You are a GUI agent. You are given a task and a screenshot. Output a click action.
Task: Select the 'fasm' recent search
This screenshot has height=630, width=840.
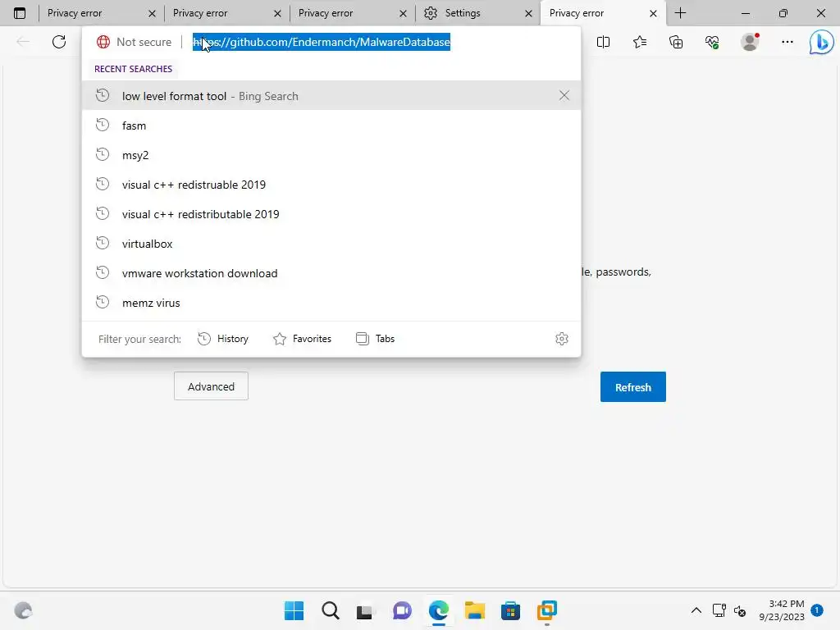click(x=331, y=126)
